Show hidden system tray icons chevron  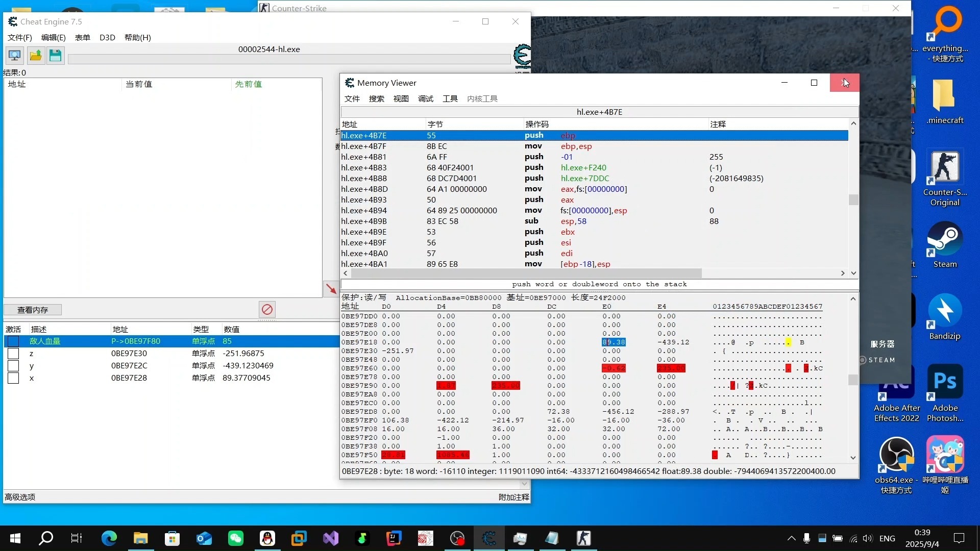pyautogui.click(x=791, y=538)
